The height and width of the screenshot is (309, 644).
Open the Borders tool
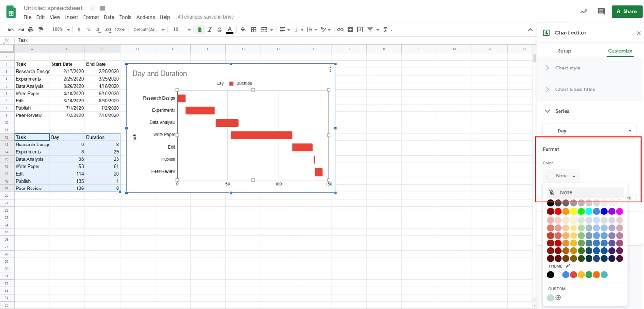(254, 30)
